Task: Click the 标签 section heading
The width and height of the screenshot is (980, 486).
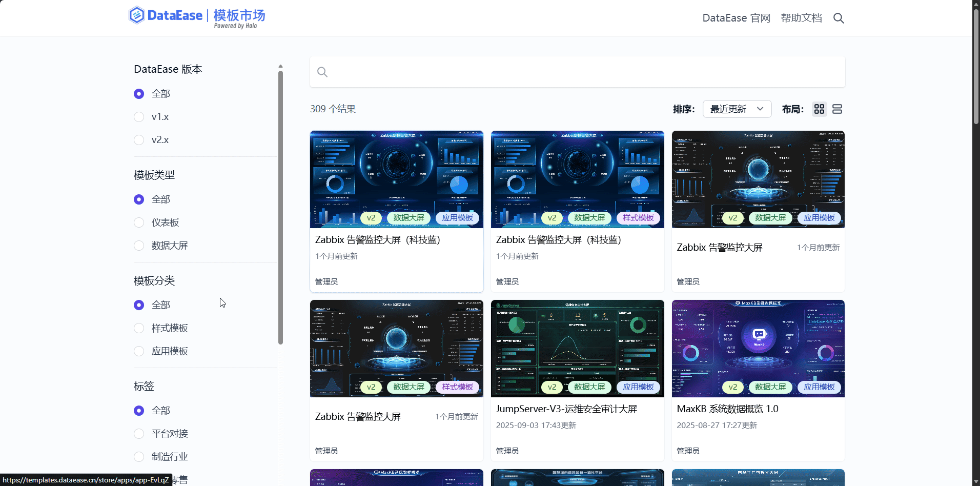Action: [144, 387]
